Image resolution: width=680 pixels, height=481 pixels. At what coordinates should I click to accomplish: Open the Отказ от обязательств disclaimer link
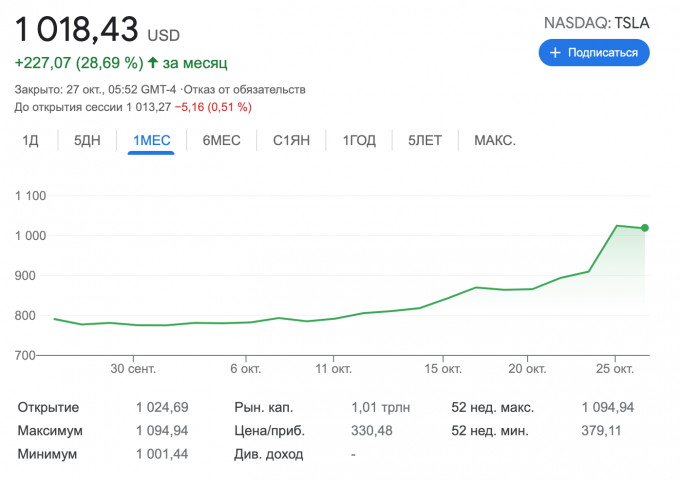tap(245, 90)
